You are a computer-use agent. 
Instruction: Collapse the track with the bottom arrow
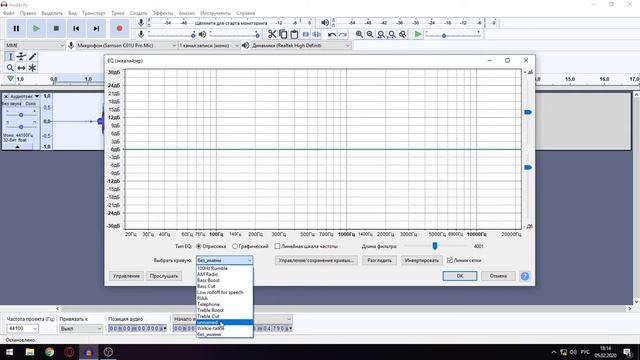click(18, 147)
